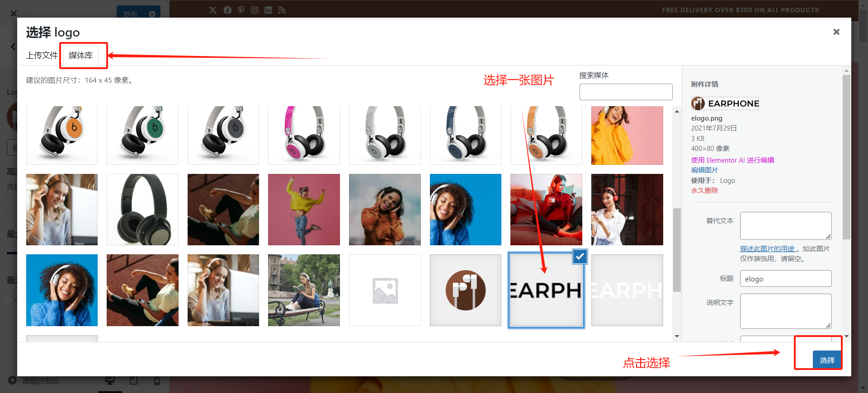Click the attachment details scrollbar thumb
Viewport: 868px width, 393px height.
click(846, 157)
